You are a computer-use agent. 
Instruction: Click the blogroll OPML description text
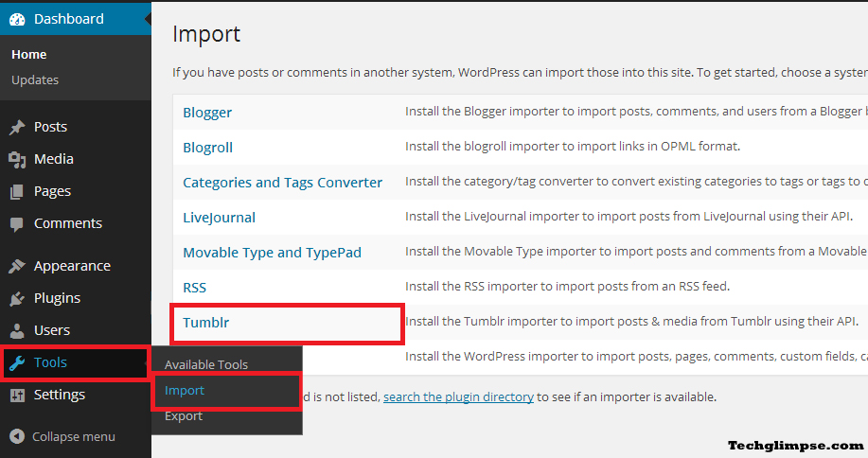coord(573,146)
